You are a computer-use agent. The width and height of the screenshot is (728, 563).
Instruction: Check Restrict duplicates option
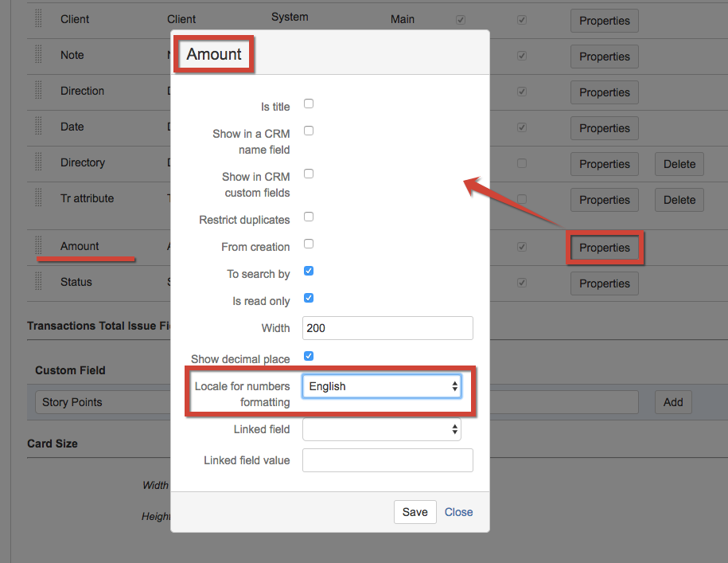click(x=309, y=217)
